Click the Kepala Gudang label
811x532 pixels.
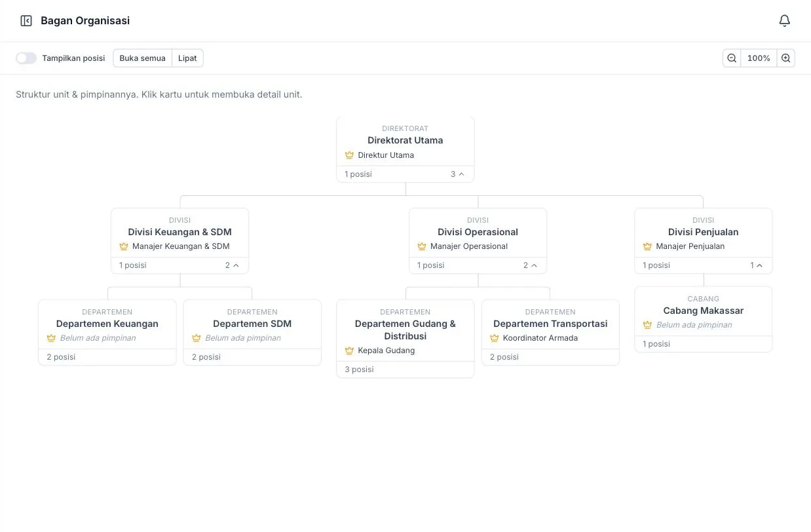coord(387,351)
